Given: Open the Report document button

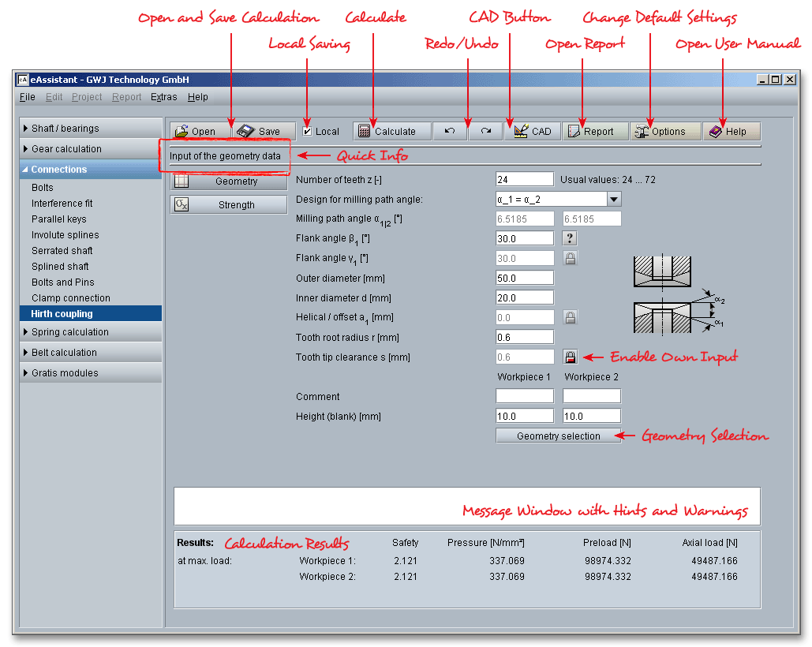Looking at the screenshot, I should pyautogui.click(x=595, y=132).
